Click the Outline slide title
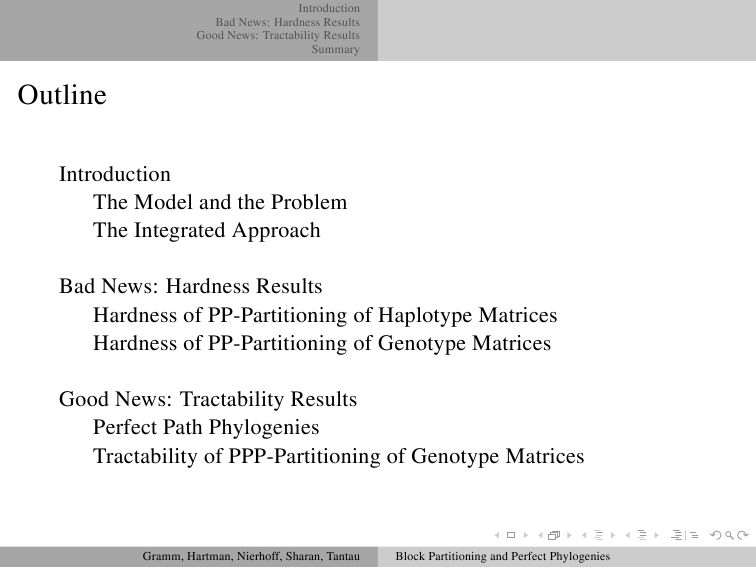The height and width of the screenshot is (567, 756). (62, 94)
